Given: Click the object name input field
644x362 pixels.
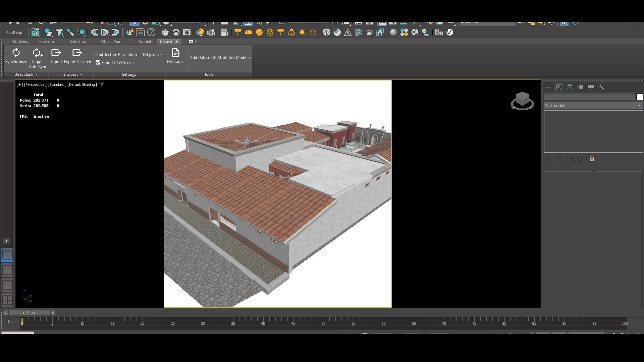Looking at the screenshot, I should click(x=589, y=97).
